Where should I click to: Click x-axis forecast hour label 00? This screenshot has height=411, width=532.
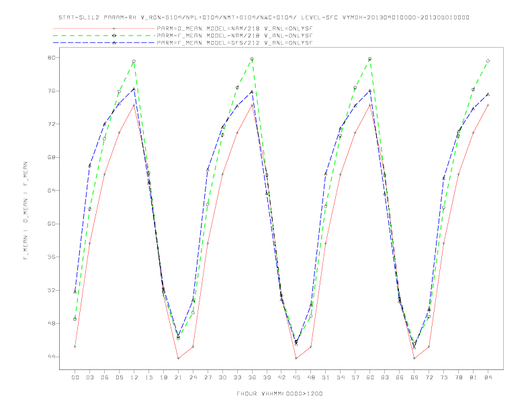point(75,377)
